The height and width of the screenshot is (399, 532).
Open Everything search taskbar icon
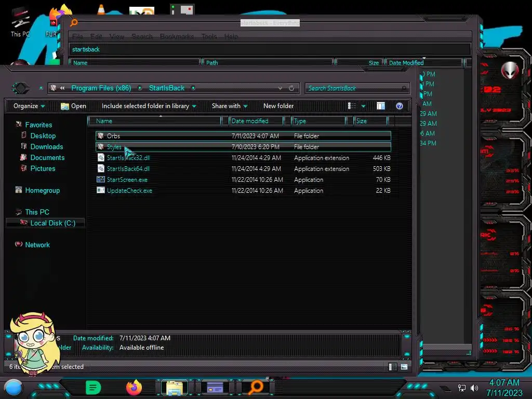point(256,388)
